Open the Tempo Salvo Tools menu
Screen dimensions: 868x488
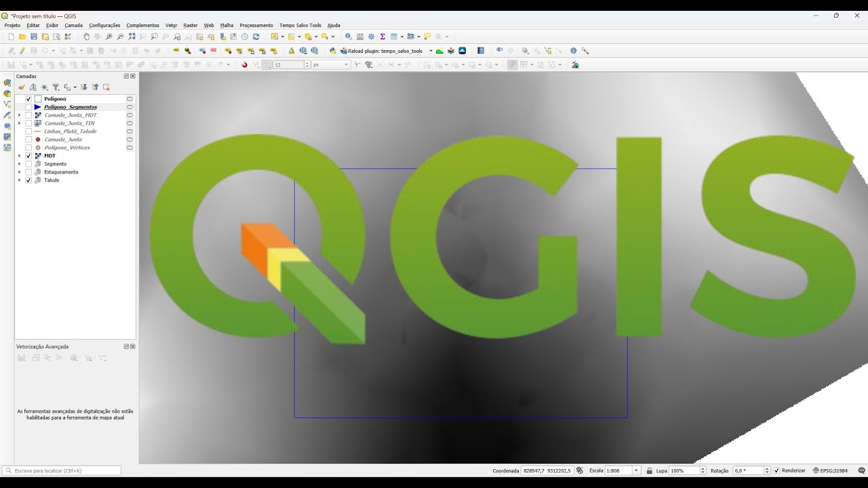[x=300, y=25]
